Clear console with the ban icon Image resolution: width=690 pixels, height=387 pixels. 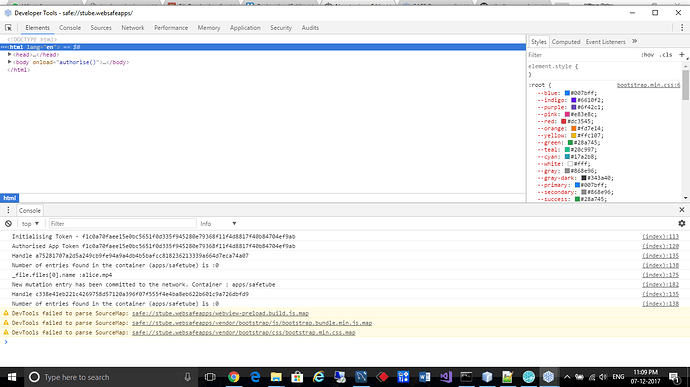point(8,224)
